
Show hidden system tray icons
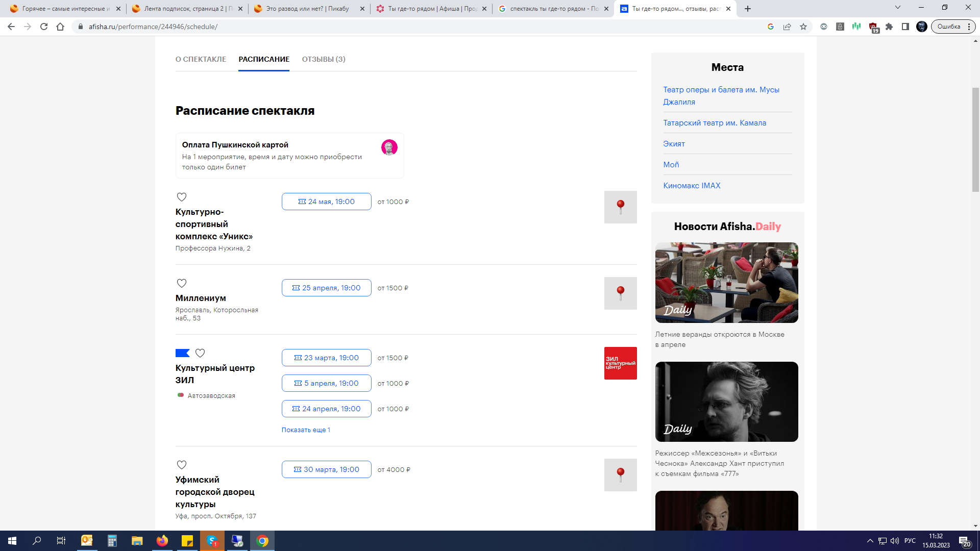870,541
